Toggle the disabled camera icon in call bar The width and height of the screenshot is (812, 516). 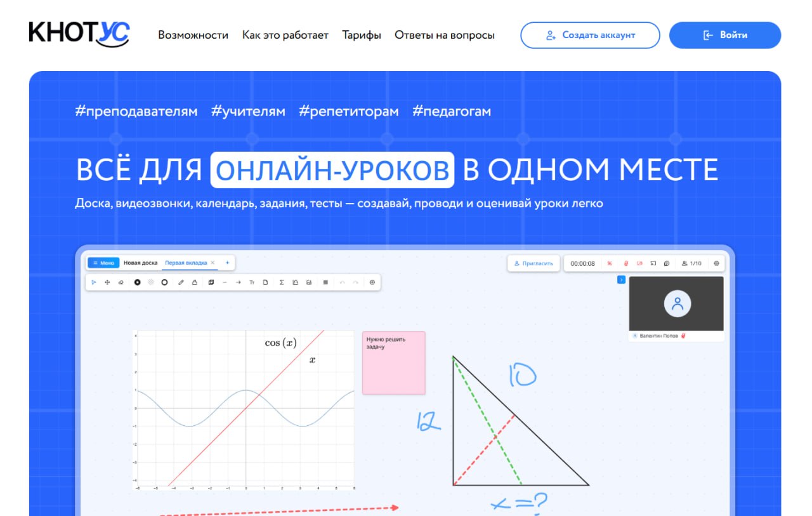pos(639,263)
